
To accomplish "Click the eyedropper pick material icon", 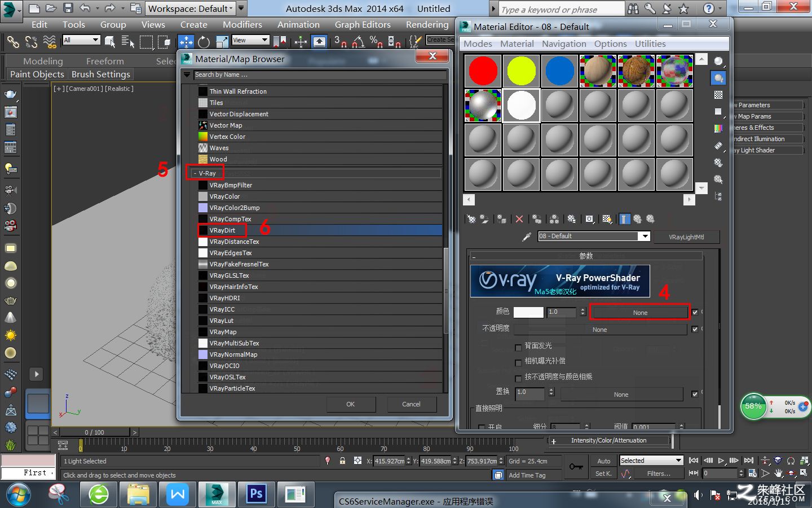I will (x=526, y=237).
